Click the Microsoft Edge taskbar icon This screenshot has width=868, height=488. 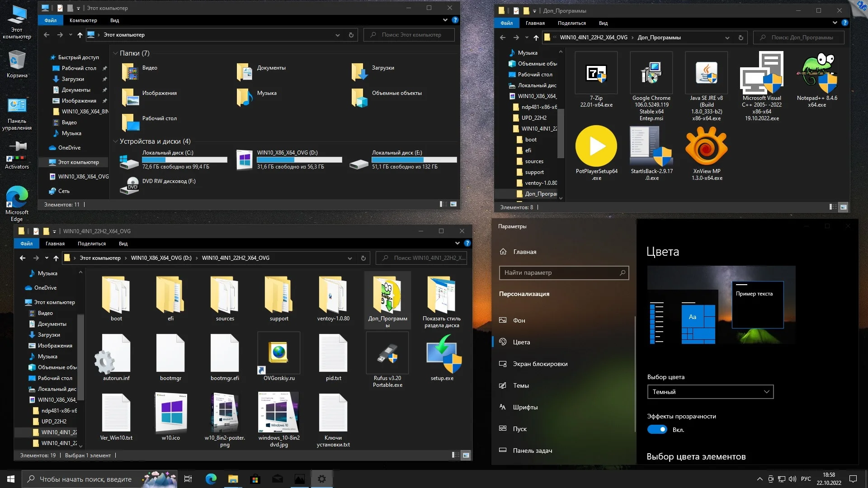211,479
